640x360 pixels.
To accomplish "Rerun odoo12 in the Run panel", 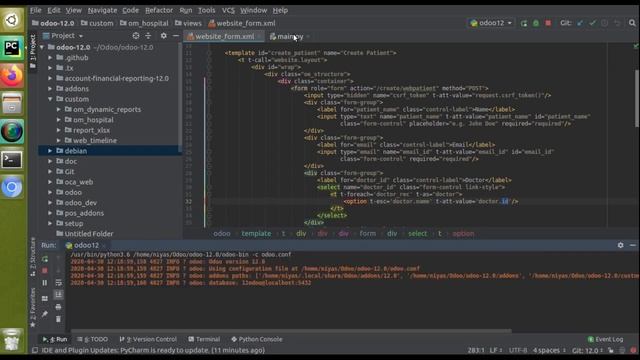I will coord(45,259).
